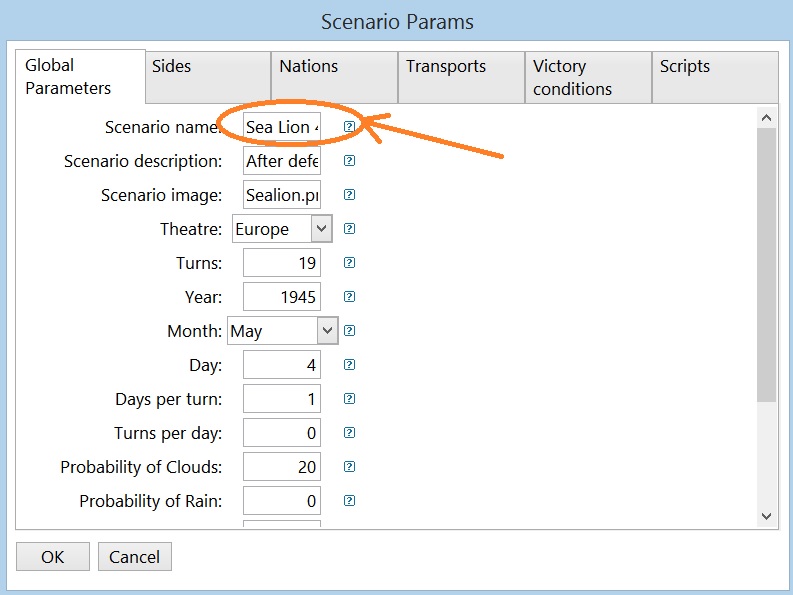Focus the Scenario name input field
This screenshot has width=793, height=595.
282,126
